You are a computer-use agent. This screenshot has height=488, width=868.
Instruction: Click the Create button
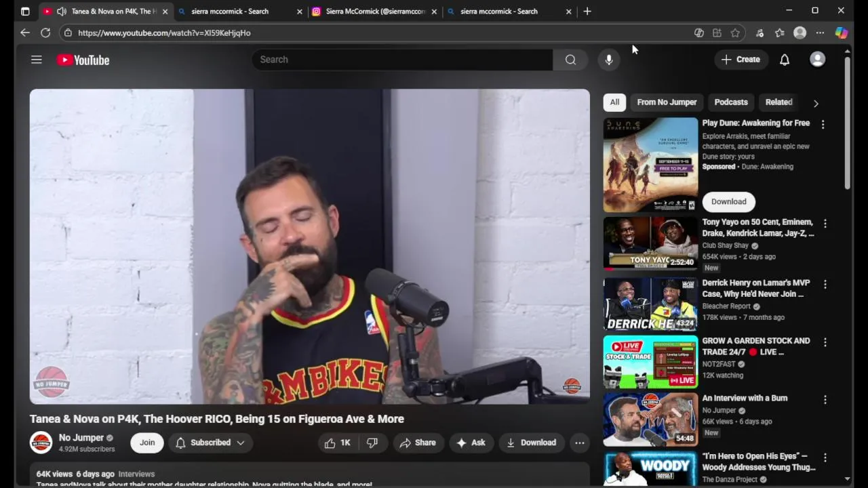741,60
